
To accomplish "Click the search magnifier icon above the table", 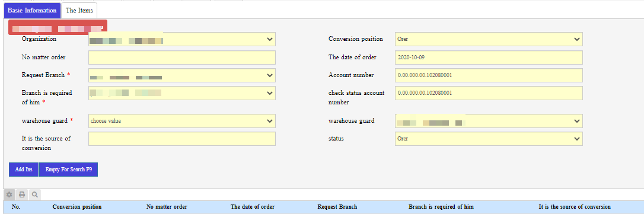I will coord(35,194).
